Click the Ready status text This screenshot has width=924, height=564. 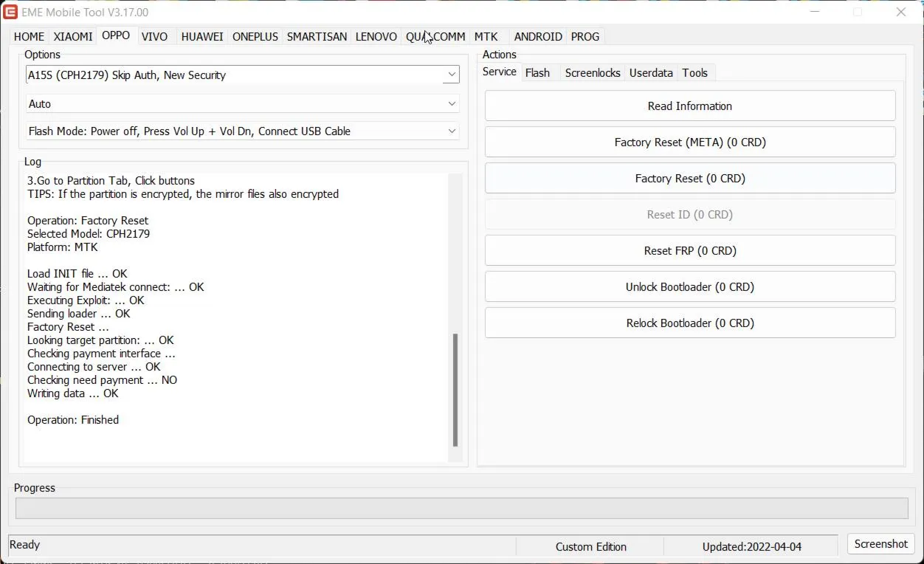tap(24, 545)
